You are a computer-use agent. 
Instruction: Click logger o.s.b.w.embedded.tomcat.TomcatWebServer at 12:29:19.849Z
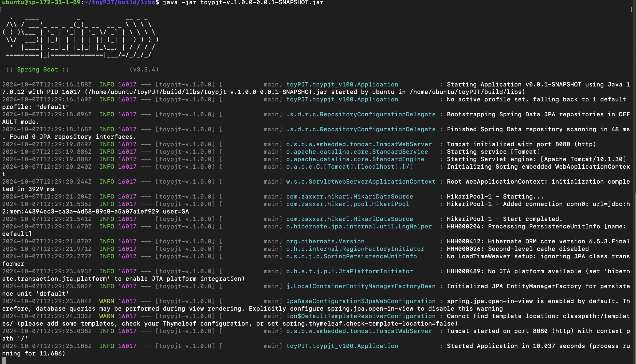click(x=359, y=144)
